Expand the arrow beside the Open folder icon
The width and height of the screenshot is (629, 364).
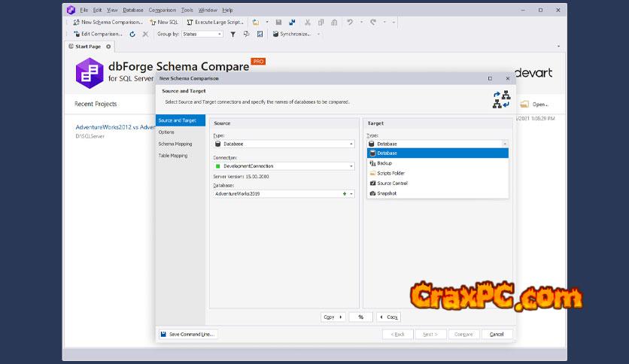267,23
